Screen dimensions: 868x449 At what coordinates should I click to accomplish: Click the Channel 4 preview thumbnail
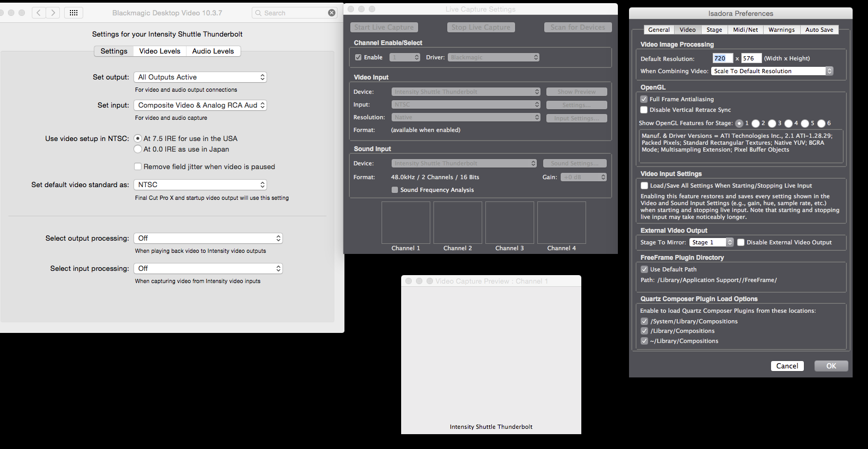(x=562, y=223)
